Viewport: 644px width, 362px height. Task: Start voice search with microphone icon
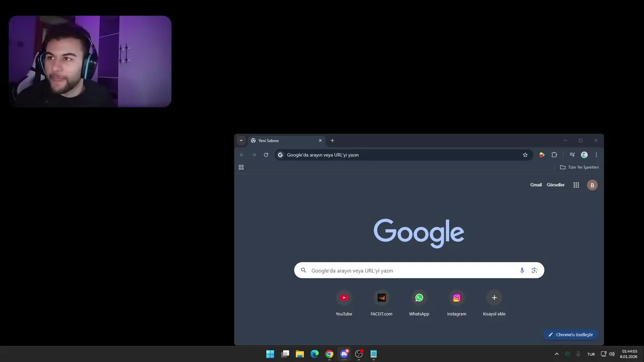coord(522,270)
